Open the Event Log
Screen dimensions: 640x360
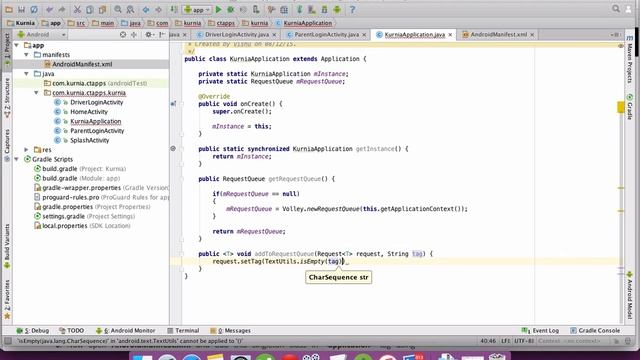(540, 331)
